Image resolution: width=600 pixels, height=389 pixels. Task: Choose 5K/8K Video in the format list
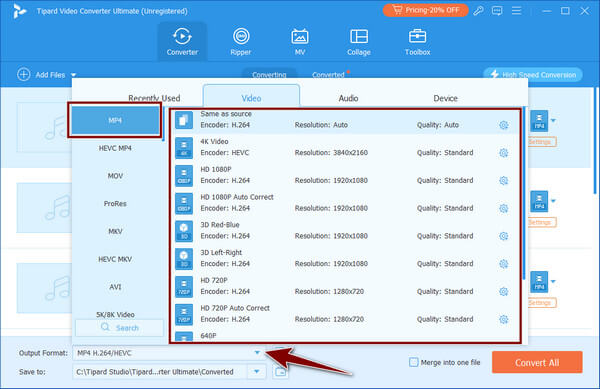pos(115,314)
